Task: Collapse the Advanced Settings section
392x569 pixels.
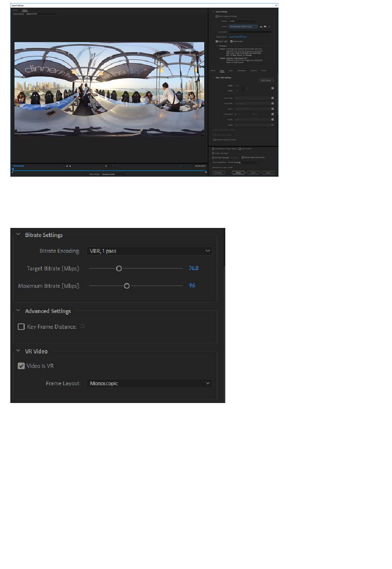Action: click(18, 311)
